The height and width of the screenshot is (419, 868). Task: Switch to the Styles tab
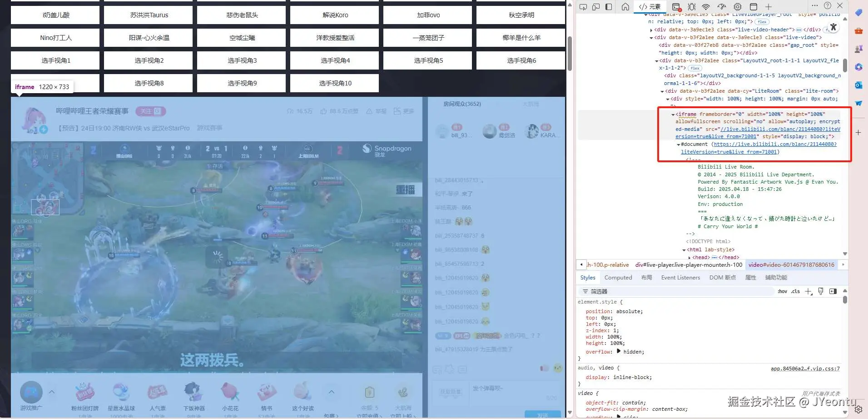point(588,278)
